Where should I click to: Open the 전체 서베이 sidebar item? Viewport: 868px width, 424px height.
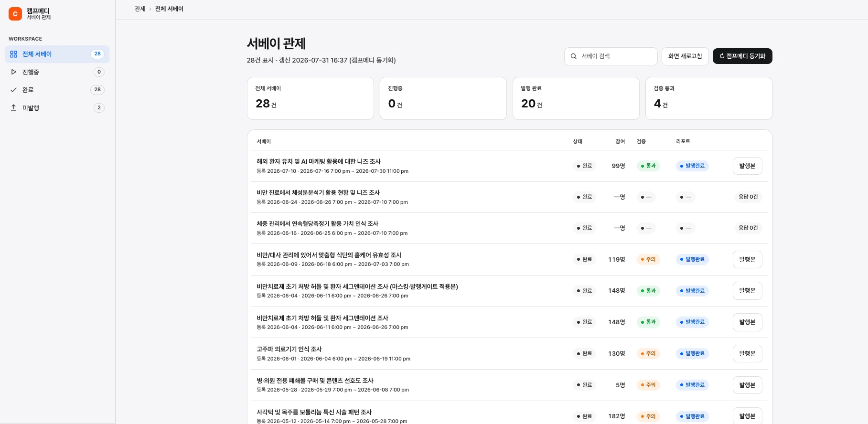57,54
